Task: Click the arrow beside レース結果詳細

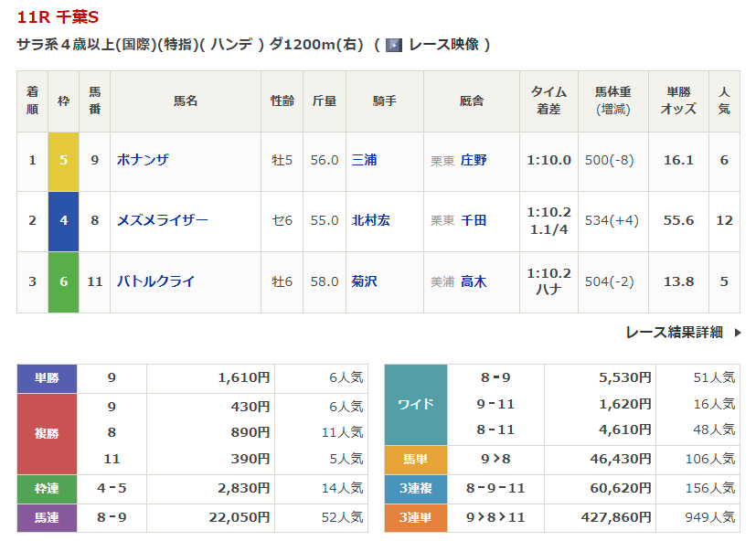Action: pos(737,333)
